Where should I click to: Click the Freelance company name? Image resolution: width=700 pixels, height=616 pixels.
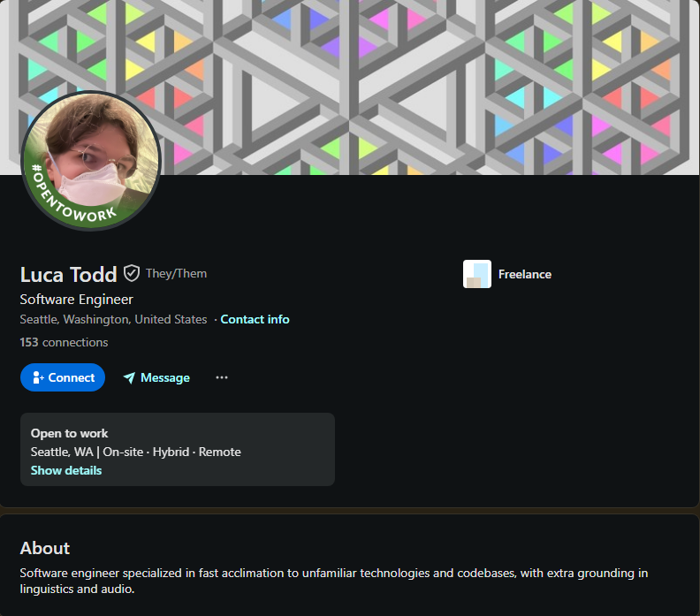[x=524, y=274]
